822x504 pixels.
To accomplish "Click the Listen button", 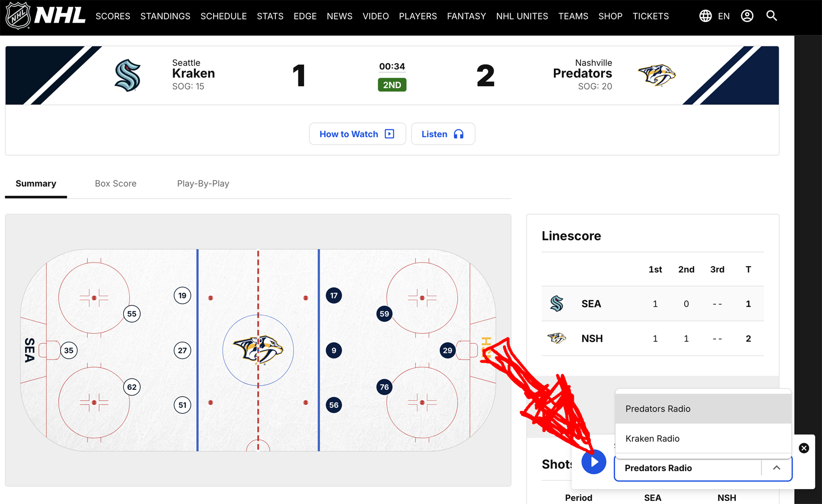I will (x=443, y=134).
